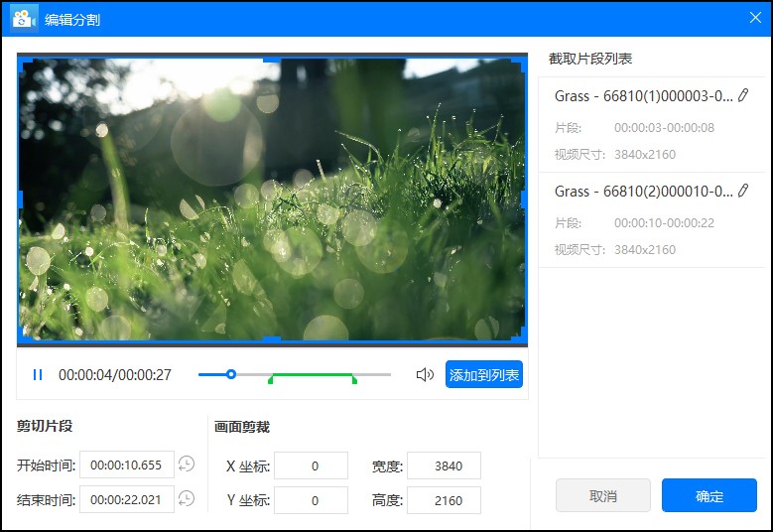The height and width of the screenshot is (532, 773).
Task: Click the video preview frame
Action: pyautogui.click(x=272, y=199)
